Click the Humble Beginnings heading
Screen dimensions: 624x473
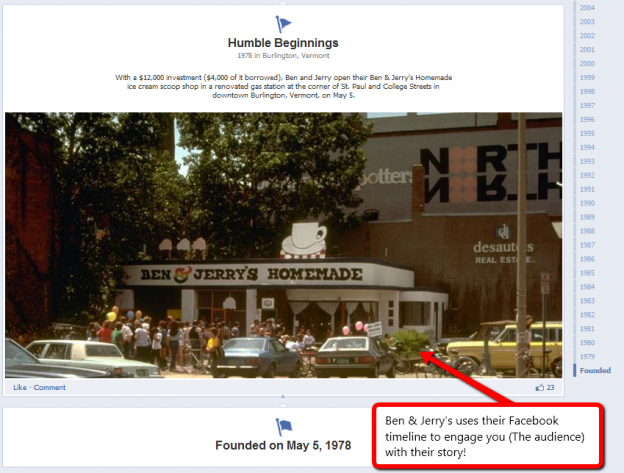tap(283, 43)
